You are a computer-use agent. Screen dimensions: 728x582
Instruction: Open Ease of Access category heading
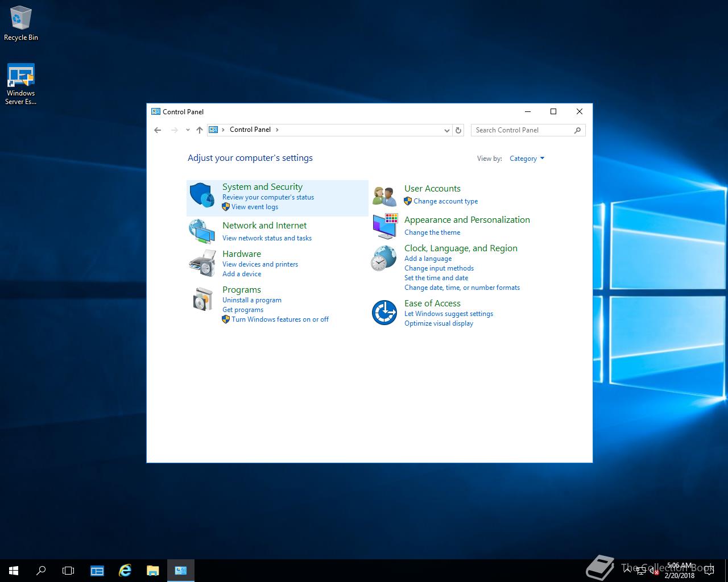432,304
